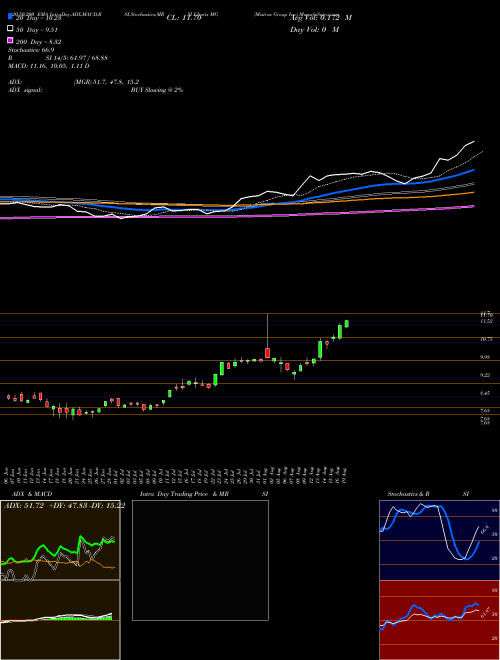Click the blue 20 Day legend swatch

tap(10, 17)
